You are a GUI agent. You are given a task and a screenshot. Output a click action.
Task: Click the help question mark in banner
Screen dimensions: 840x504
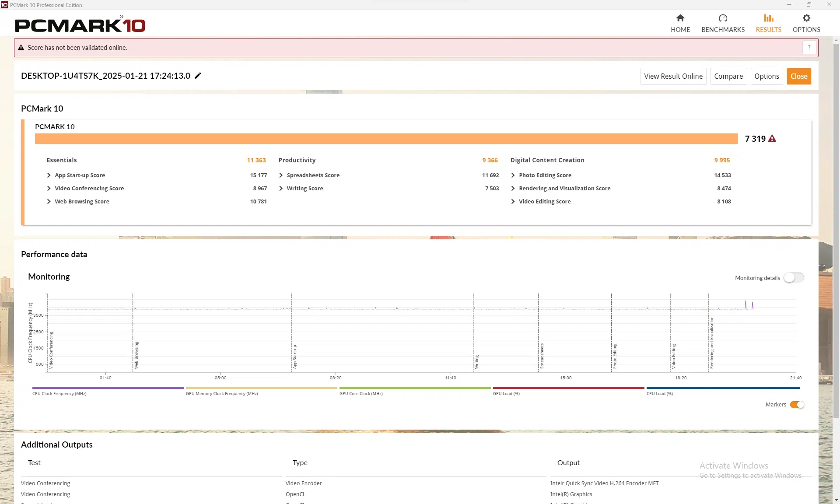(809, 47)
